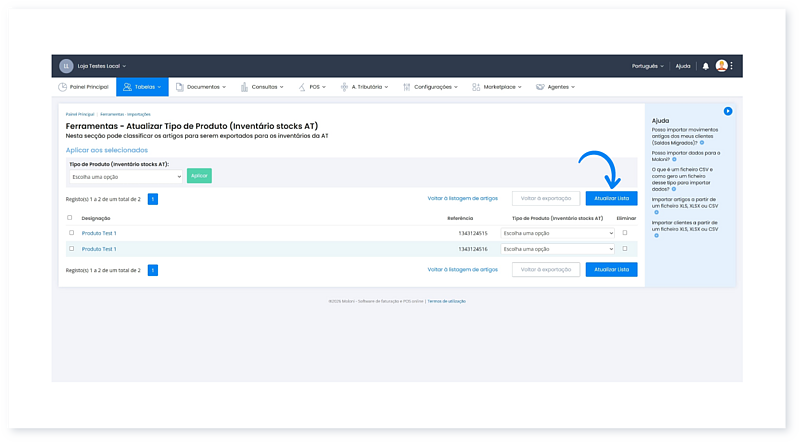800x443 pixels.
Task: Click the green Aplicar button
Action: point(199,176)
